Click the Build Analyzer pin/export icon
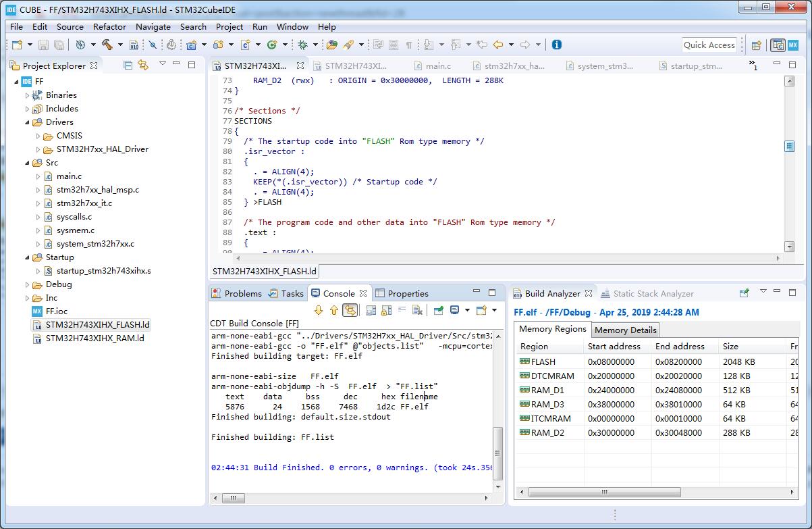This screenshot has height=529, width=812. point(744,293)
